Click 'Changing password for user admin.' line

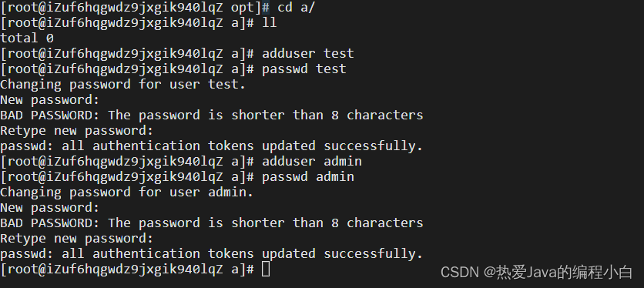click(x=127, y=192)
